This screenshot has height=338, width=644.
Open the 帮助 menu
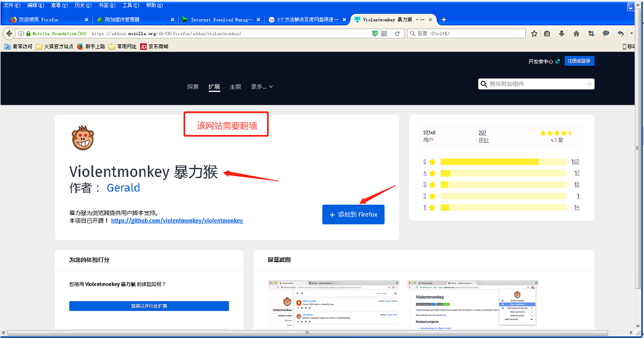point(154,5)
